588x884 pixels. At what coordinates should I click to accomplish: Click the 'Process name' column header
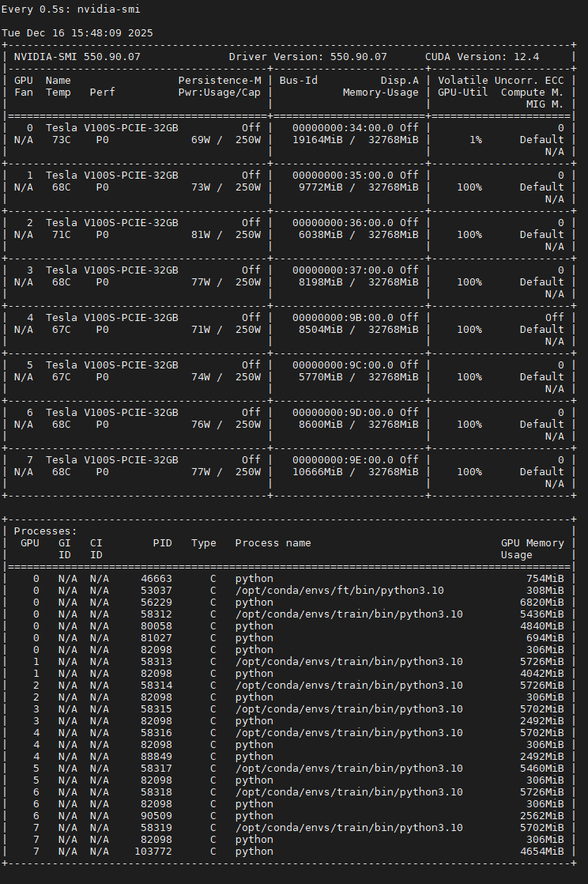pyautogui.click(x=273, y=543)
